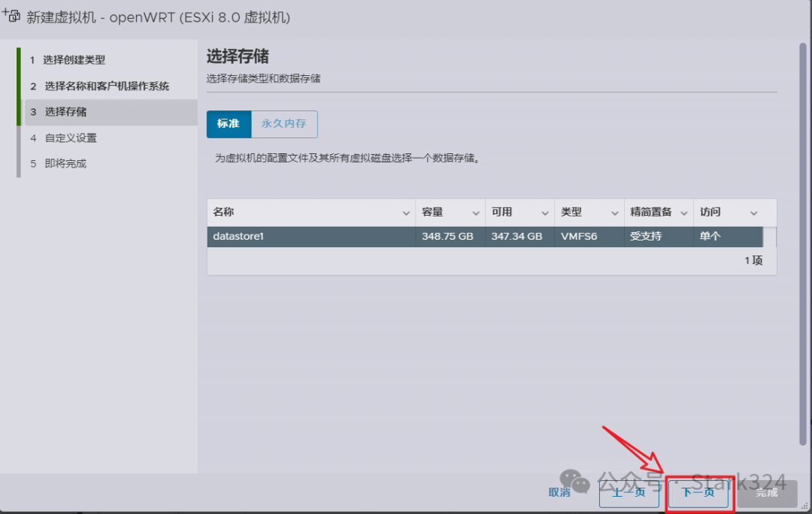Open the 可用 column dropdown arrow
Image resolution: width=812 pixels, height=514 pixels.
pos(544,213)
